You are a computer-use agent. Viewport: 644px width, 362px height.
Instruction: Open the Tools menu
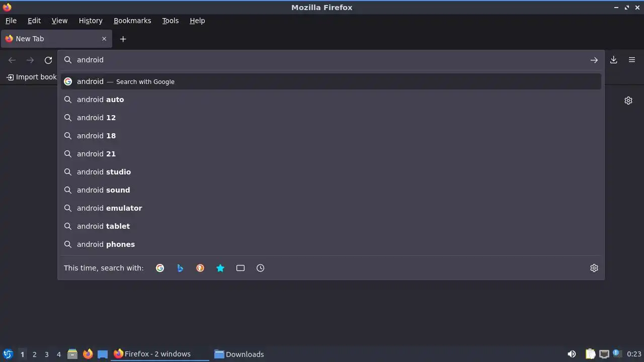coord(171,21)
